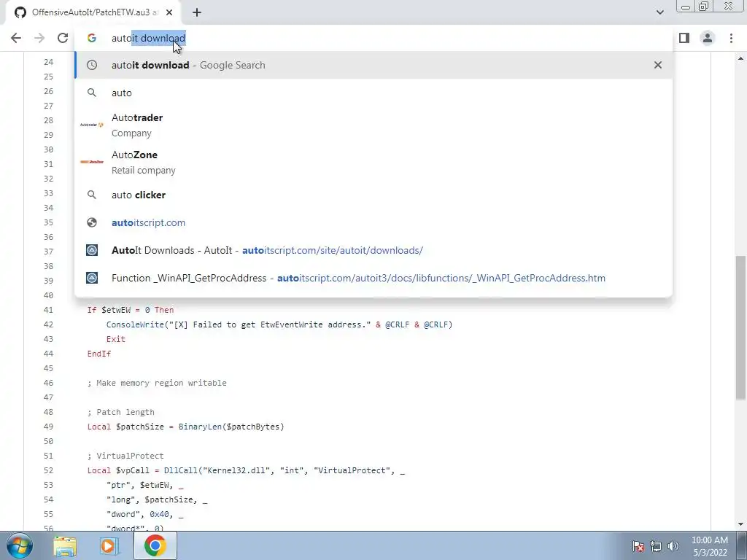Viewport: 747px width, 560px height.
Task: Click the magnifier icon beside 'auto clicker'
Action: click(91, 195)
